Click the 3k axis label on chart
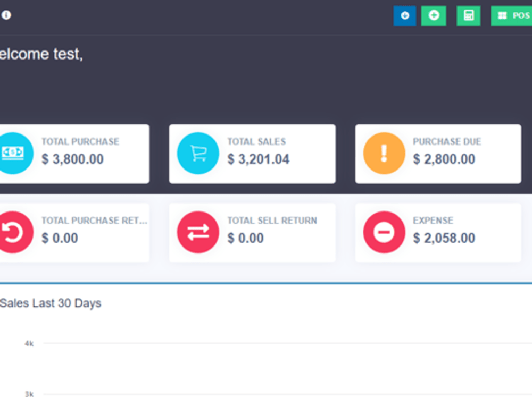Screen dimensions: 532x398 (x=29, y=394)
